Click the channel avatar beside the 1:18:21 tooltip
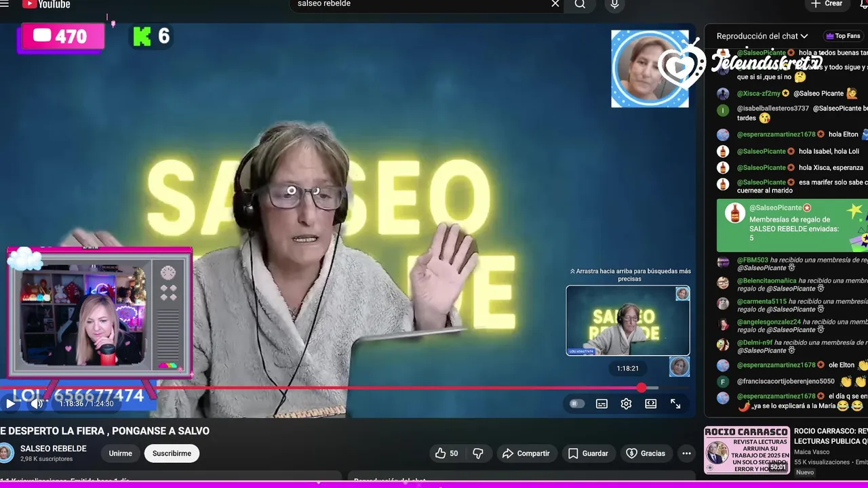The height and width of the screenshot is (488, 868). pos(679,367)
